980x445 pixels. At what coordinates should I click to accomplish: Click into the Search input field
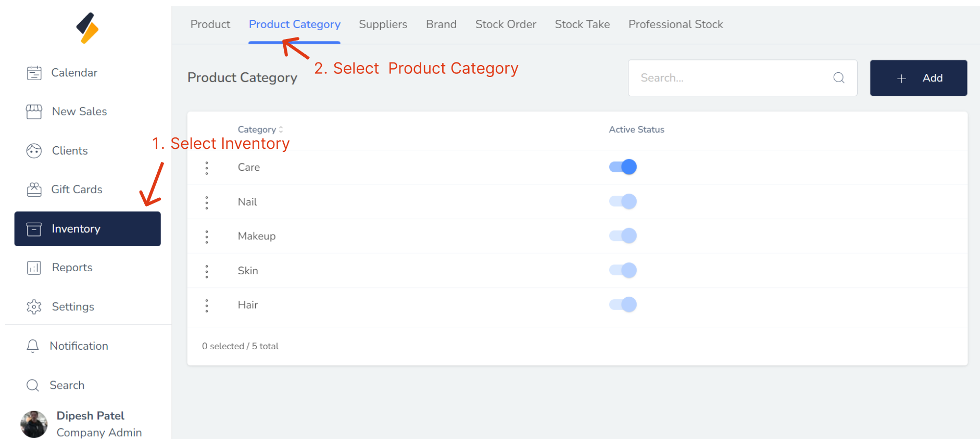[729, 78]
